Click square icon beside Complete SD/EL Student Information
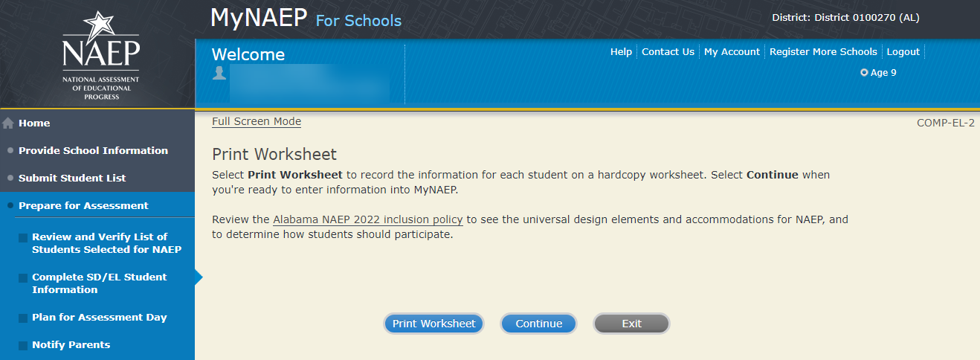Viewport: 980px width, 360px height. [23, 278]
